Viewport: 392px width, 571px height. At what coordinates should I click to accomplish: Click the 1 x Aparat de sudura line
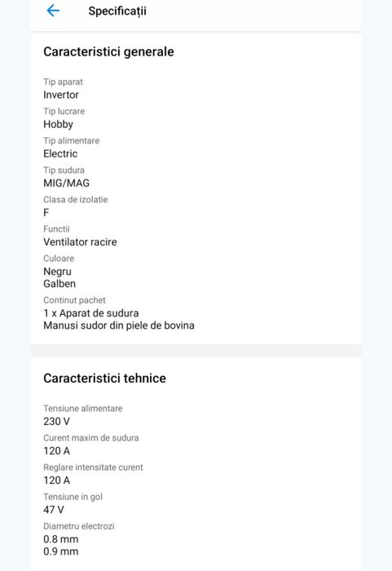91,313
